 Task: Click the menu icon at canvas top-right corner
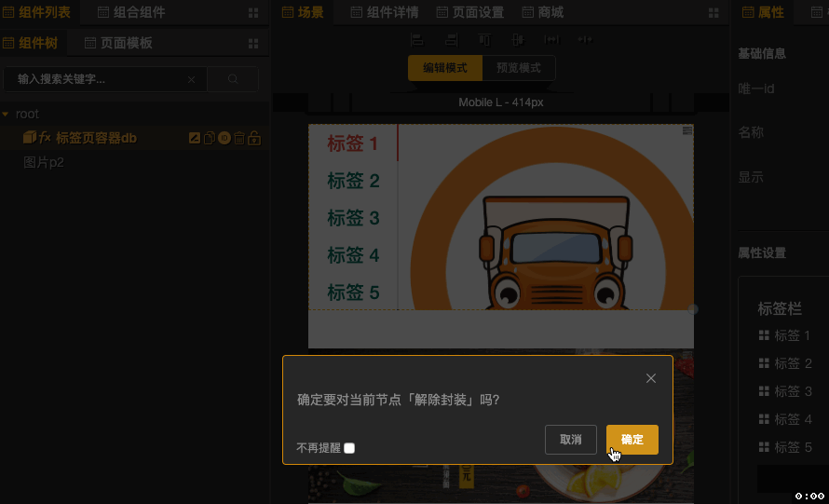(686, 130)
